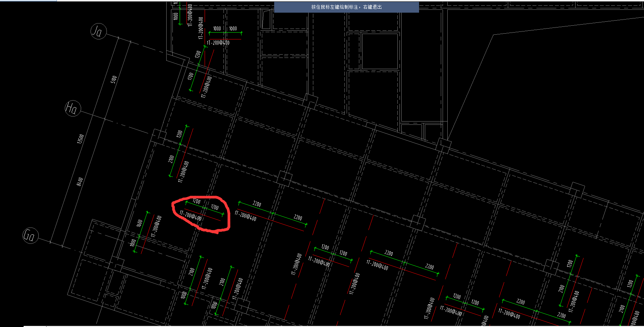Select the 1600 rebar dimension text
Viewport: 644px width, 327px height.
[139, 223]
